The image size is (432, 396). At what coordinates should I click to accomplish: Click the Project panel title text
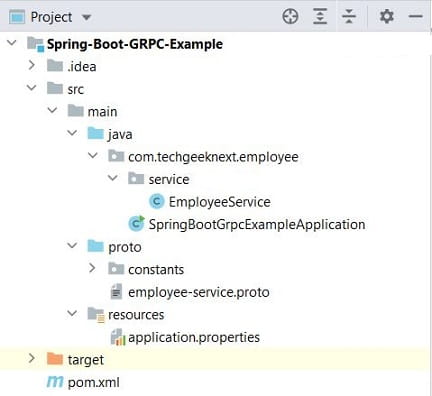pyautogui.click(x=51, y=17)
